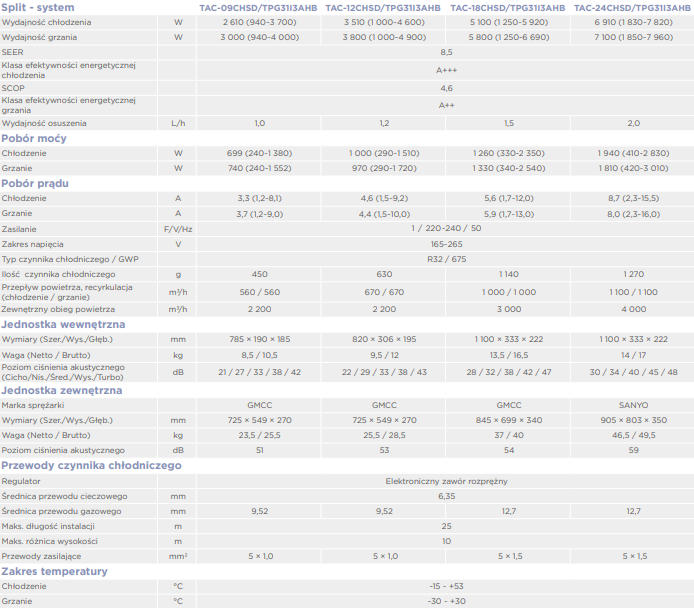
Task: Click the 'A++' heating energy class value
Action: [446, 105]
